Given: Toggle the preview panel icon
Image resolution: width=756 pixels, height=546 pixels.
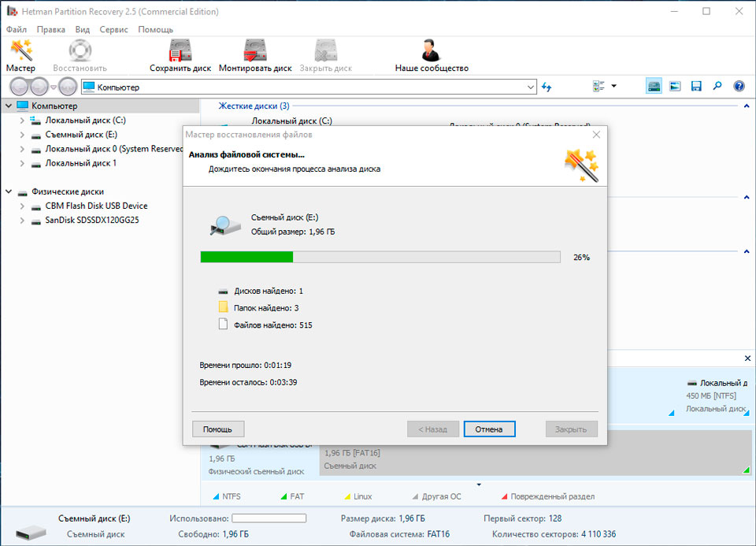Looking at the screenshot, I should [x=675, y=87].
